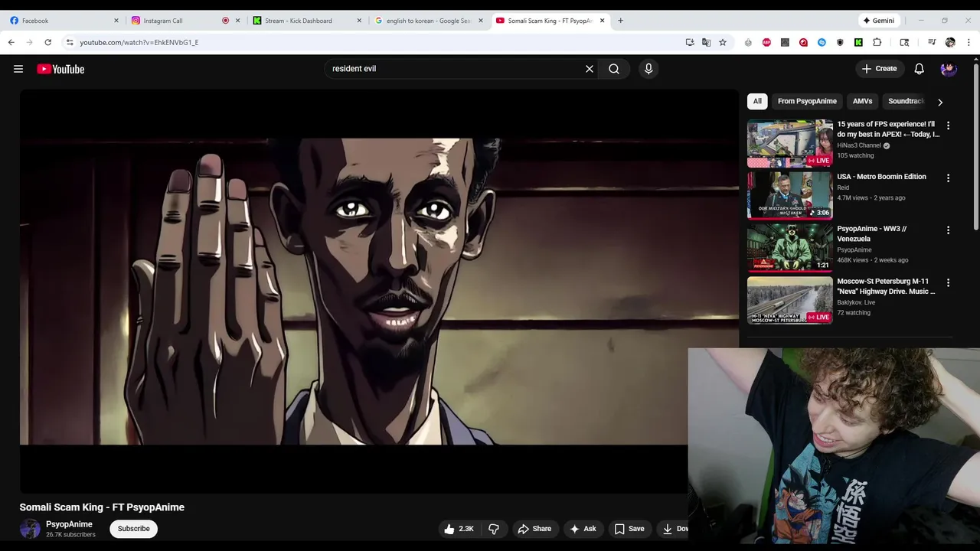
Task: Open Chrome profile avatar
Action: coord(950,42)
